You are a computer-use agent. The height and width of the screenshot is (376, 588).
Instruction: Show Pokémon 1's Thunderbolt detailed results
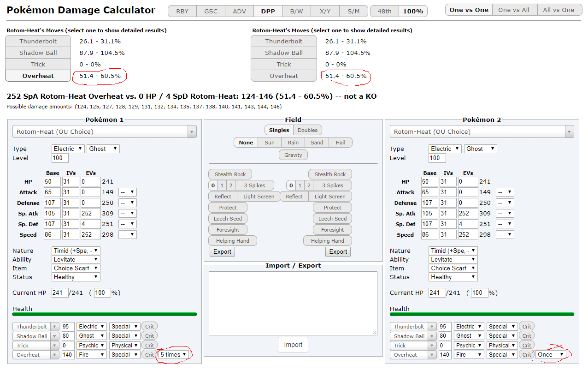(x=38, y=41)
